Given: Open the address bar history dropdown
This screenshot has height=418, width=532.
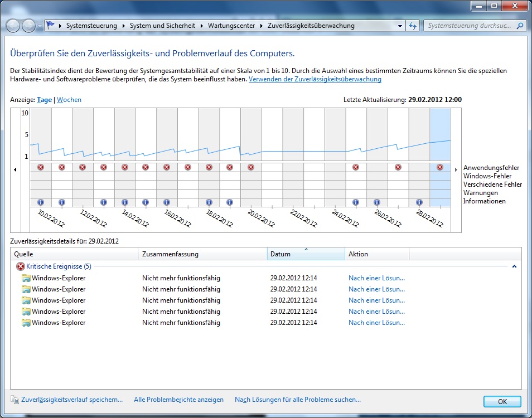Looking at the screenshot, I should [x=400, y=26].
